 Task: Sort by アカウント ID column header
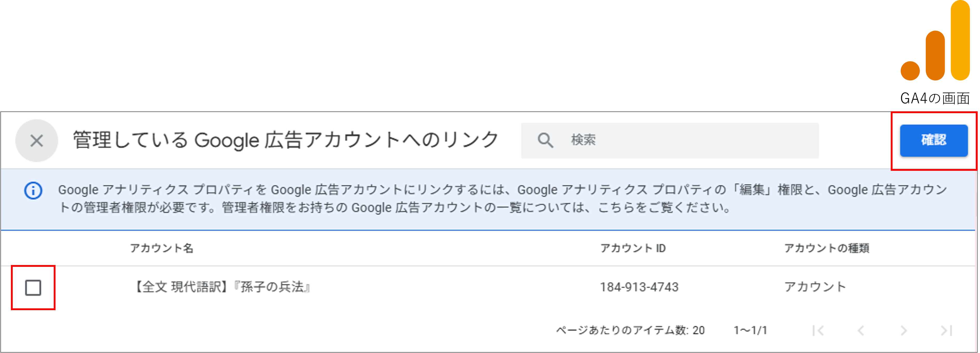(633, 248)
